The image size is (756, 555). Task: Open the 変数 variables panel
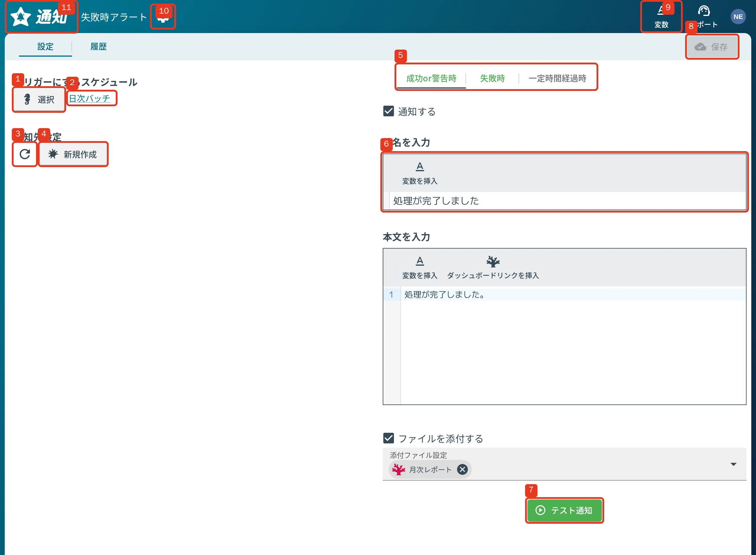(x=661, y=17)
